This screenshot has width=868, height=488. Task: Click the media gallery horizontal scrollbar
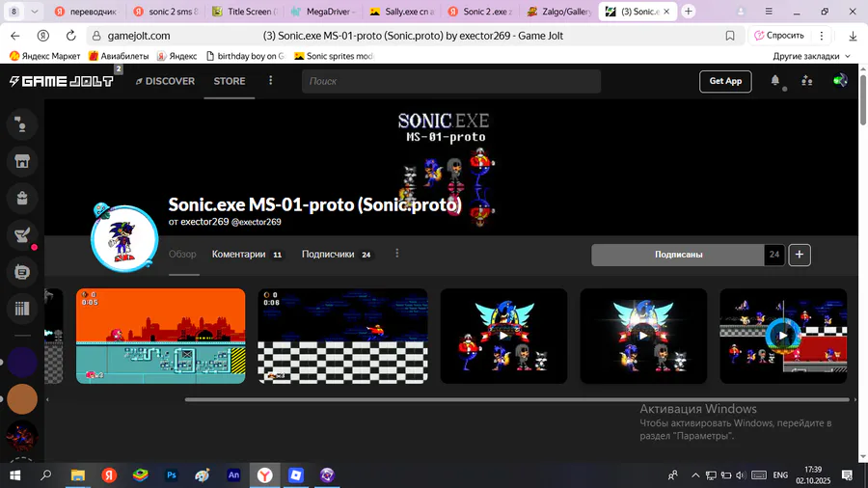click(517, 399)
